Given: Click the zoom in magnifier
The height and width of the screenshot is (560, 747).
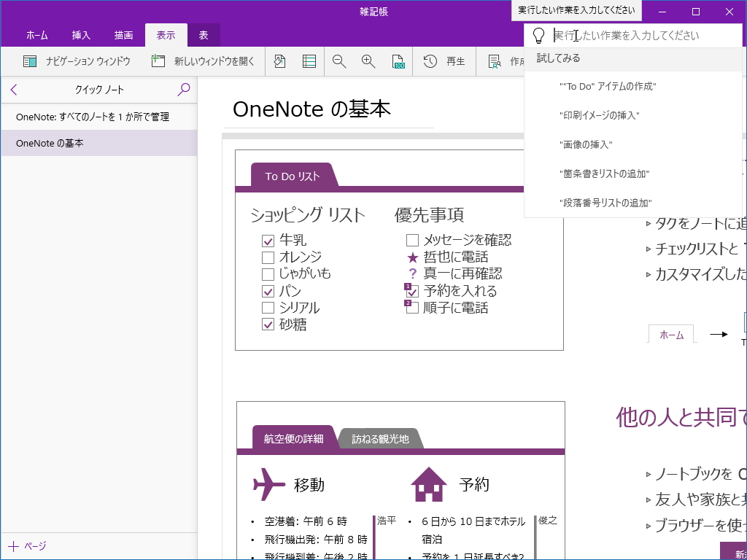Looking at the screenshot, I should point(368,61).
